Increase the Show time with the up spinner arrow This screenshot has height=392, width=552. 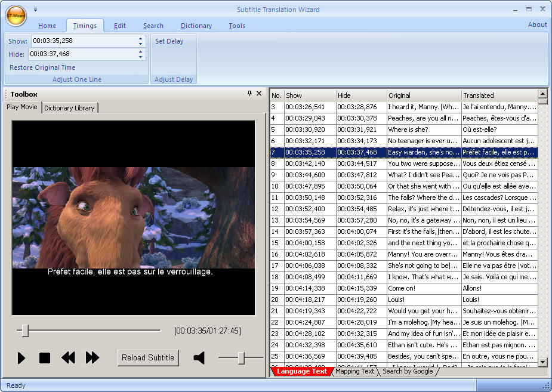[x=140, y=38]
